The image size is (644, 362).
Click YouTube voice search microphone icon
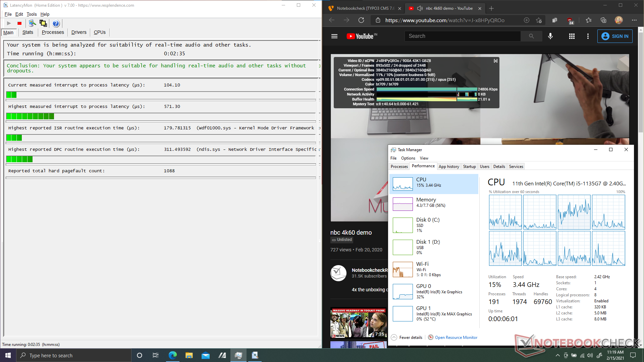point(550,36)
